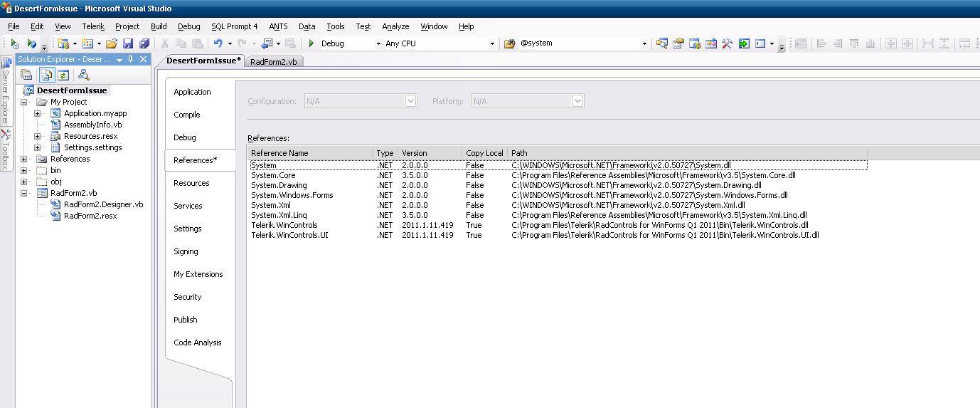The width and height of the screenshot is (980, 408).
Task: Open the Build menu
Action: pyautogui.click(x=159, y=26)
